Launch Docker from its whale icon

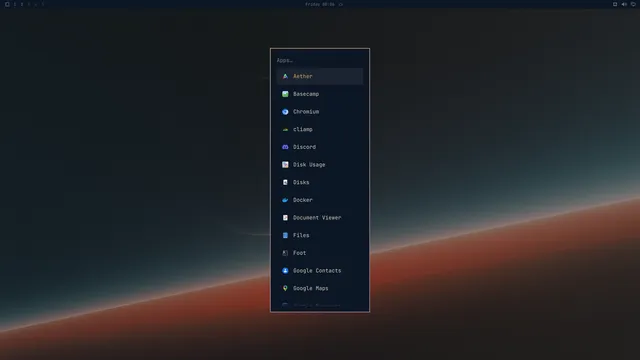point(285,200)
